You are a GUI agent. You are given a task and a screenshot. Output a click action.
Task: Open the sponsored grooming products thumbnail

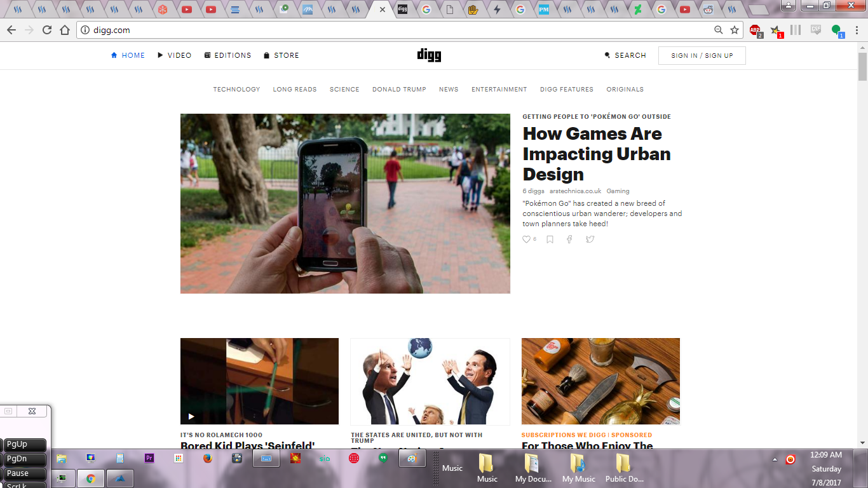(x=600, y=381)
